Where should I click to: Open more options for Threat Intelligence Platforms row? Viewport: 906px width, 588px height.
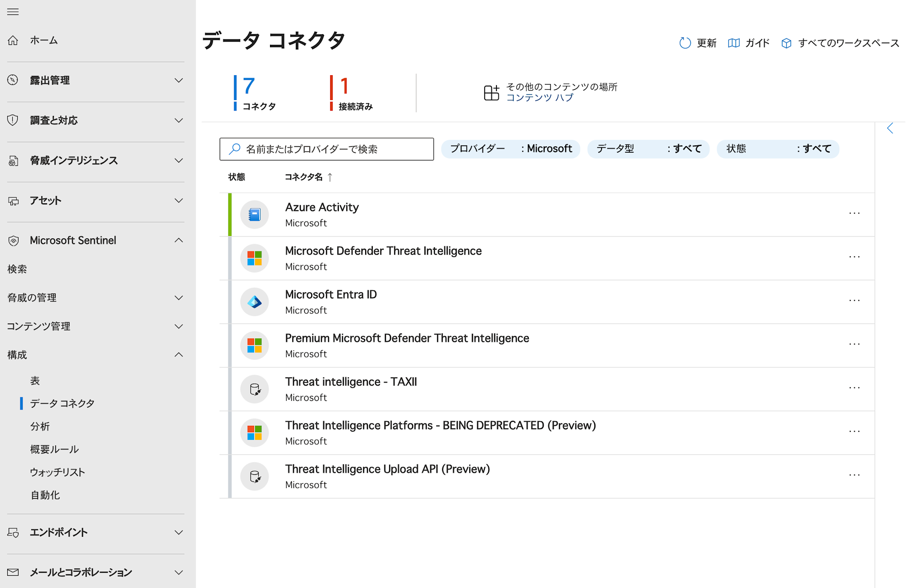(854, 431)
